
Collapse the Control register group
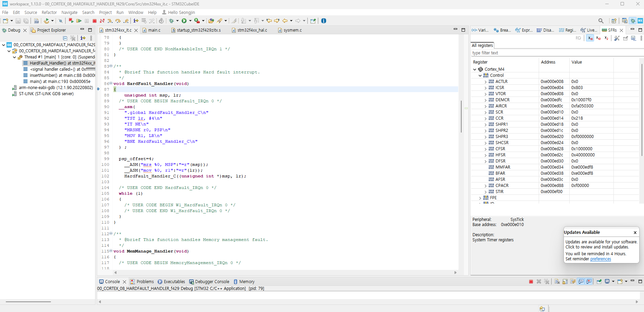coord(480,75)
